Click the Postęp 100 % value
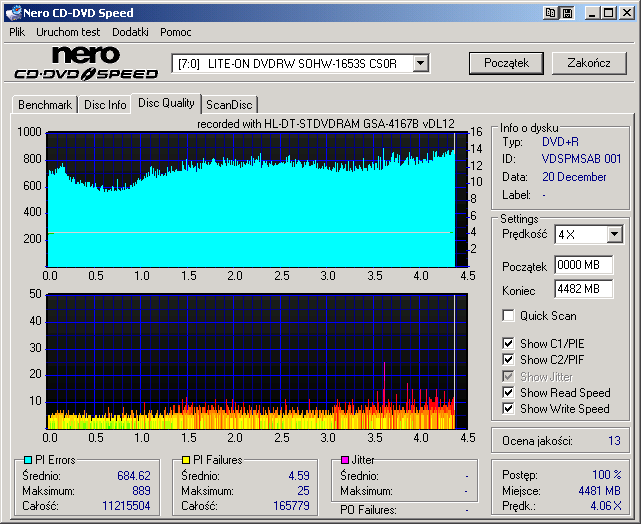 [x=607, y=475]
